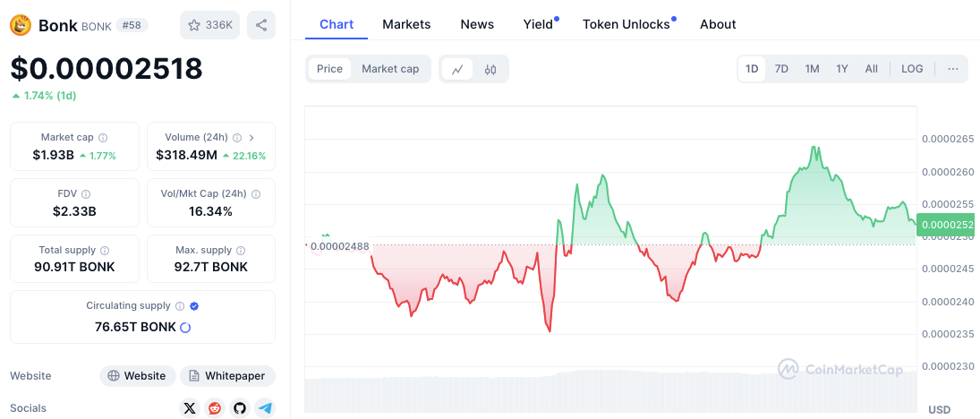Add Bonk to watchlist with star button
Viewport: 980px width, 419px height.
pos(209,25)
